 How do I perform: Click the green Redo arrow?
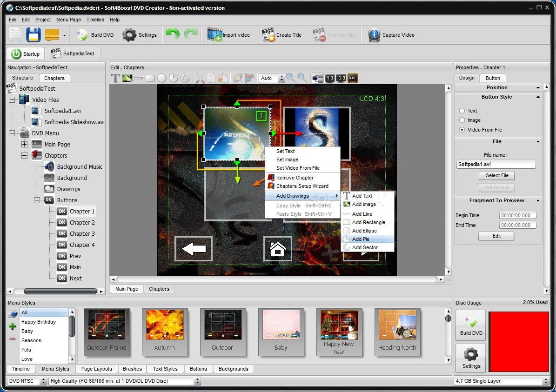pos(191,34)
